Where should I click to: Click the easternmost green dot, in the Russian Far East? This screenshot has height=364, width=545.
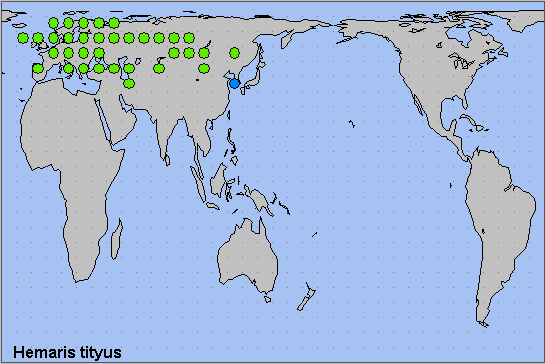point(235,53)
